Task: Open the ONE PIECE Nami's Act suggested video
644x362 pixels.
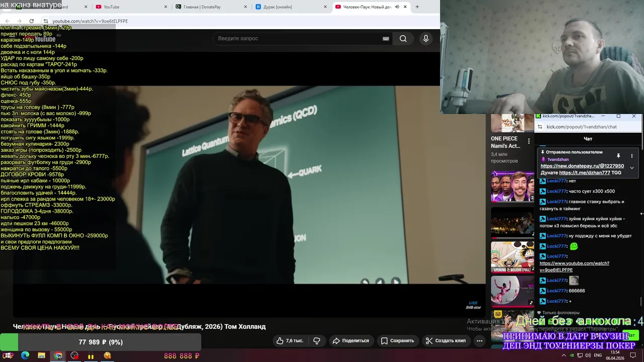Action: (x=505, y=142)
